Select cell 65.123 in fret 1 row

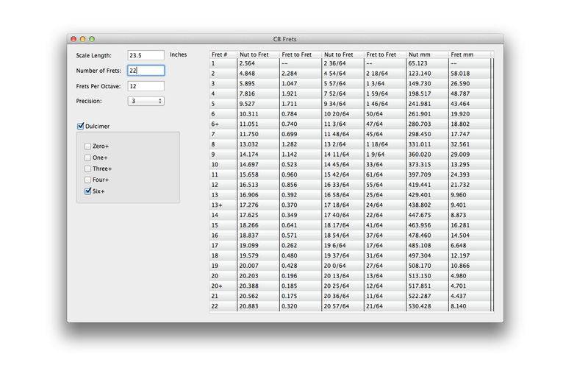click(427, 63)
